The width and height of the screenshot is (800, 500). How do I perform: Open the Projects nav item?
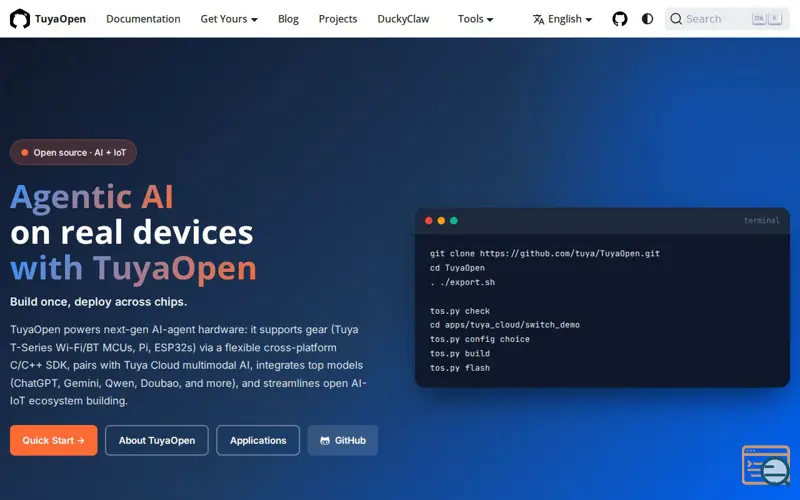pos(338,19)
